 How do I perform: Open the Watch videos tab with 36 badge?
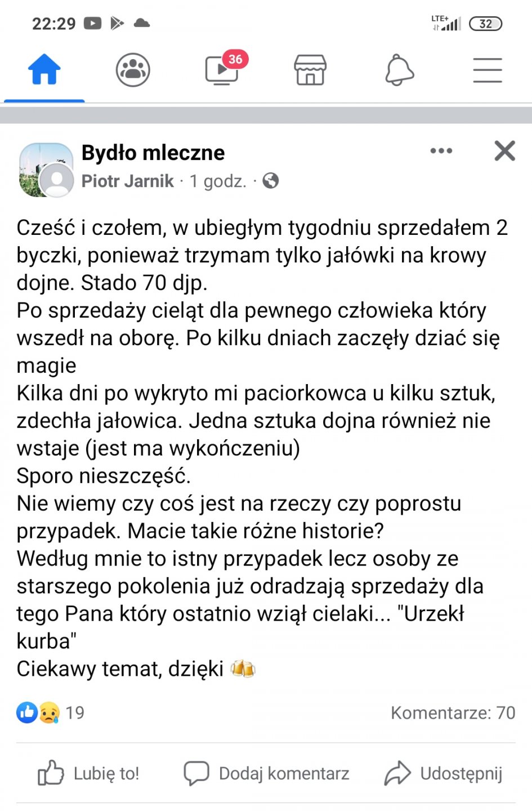tap(222, 70)
